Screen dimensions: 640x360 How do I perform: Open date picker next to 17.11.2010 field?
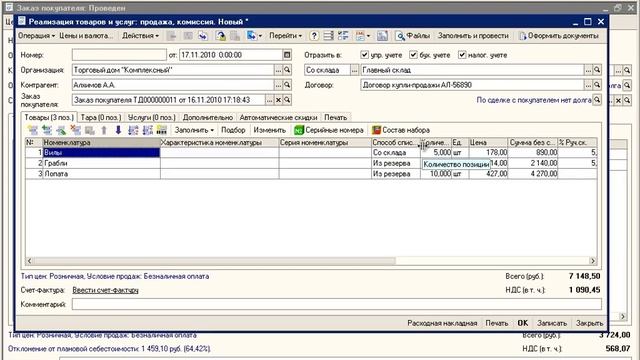point(287,55)
